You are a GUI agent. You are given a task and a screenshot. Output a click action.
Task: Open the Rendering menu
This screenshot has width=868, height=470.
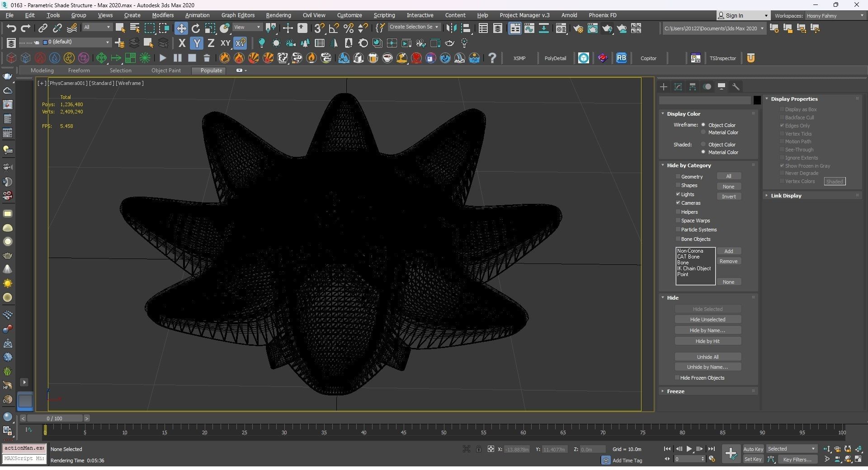[278, 15]
